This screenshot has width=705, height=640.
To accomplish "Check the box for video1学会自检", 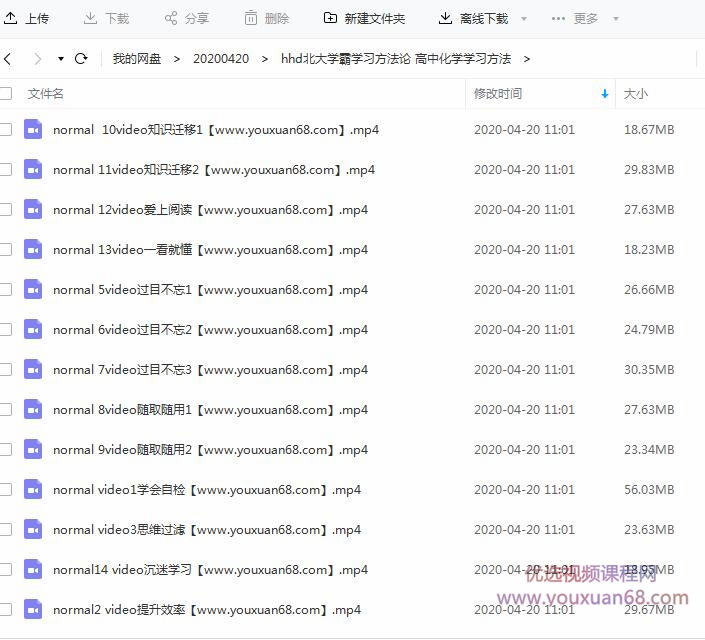I will pyautogui.click(x=5, y=490).
